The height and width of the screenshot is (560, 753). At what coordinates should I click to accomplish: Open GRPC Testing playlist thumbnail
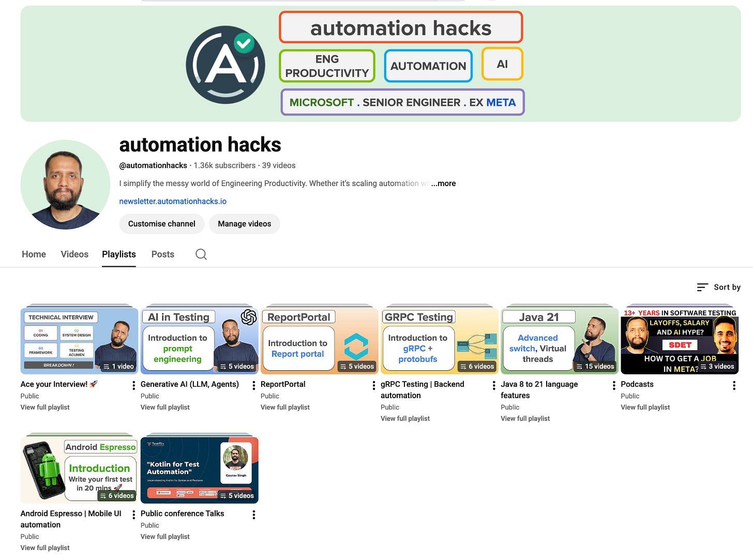pos(440,341)
